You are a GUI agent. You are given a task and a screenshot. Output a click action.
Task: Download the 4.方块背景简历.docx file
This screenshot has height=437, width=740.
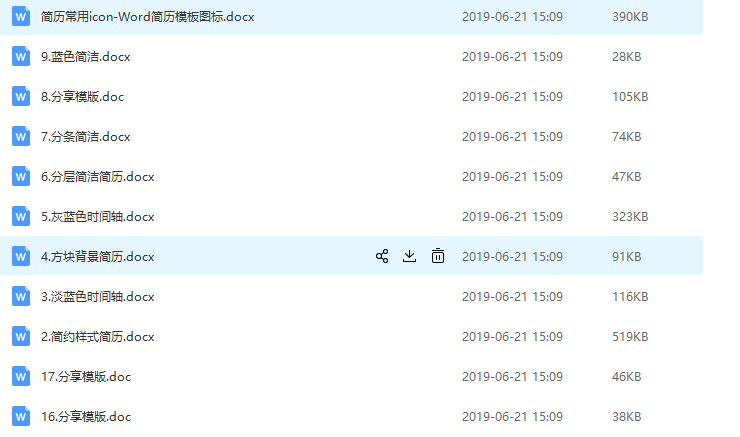pyautogui.click(x=409, y=256)
